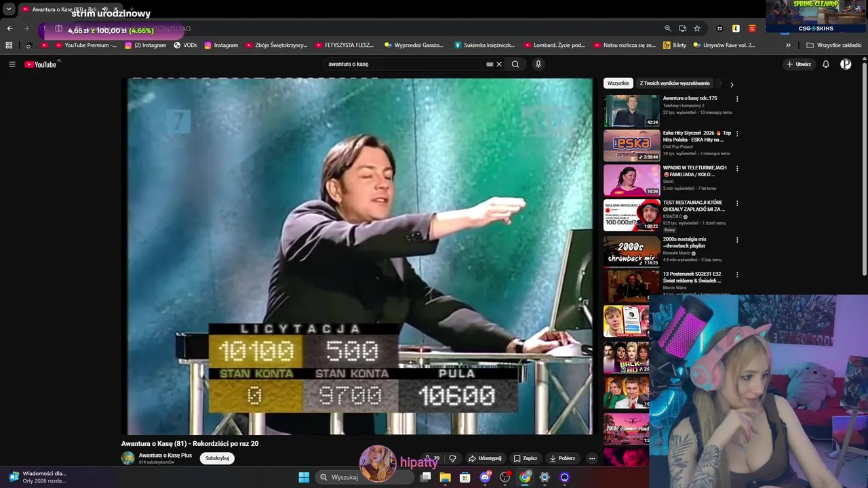Open the Awantura o kasę odc.175 thumbnail
This screenshot has width=868, height=488.
pyautogui.click(x=631, y=110)
